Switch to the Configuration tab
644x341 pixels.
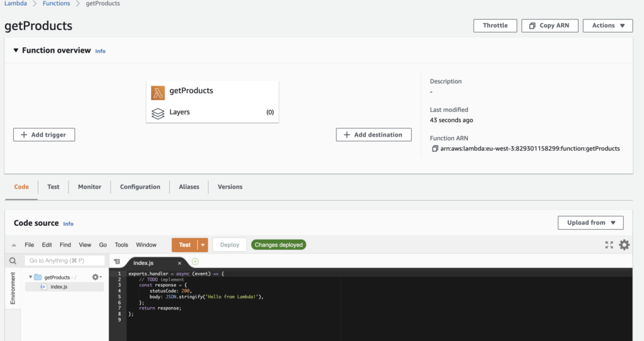tap(140, 186)
